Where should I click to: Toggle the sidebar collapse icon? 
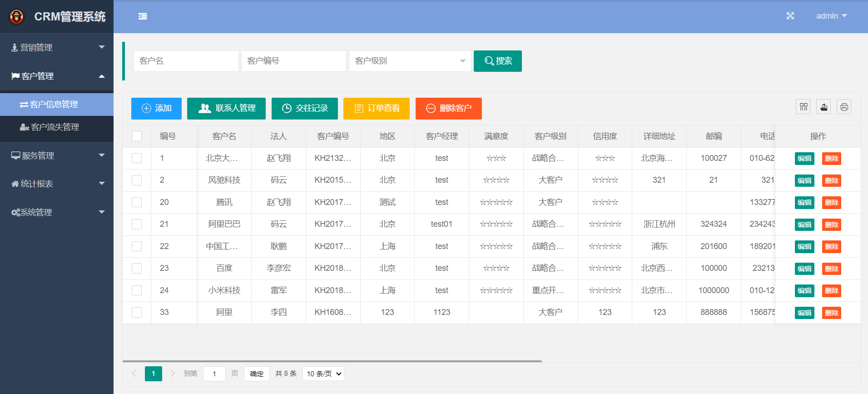[143, 16]
